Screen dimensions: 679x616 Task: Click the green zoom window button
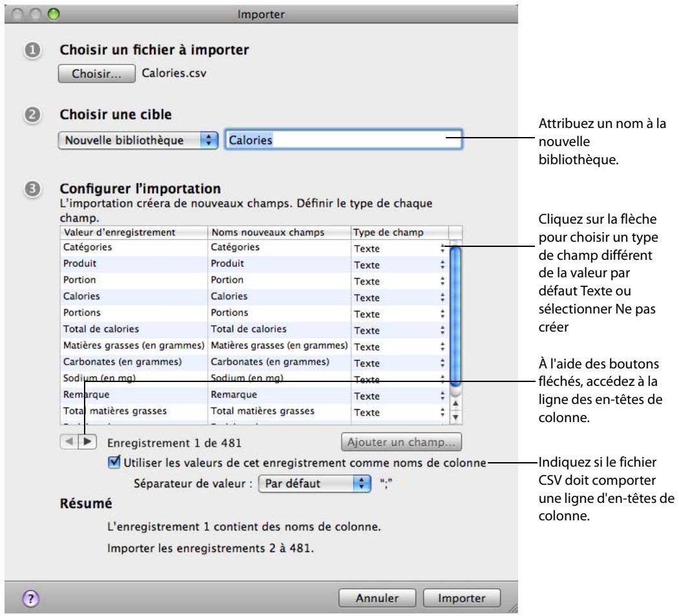click(x=53, y=14)
